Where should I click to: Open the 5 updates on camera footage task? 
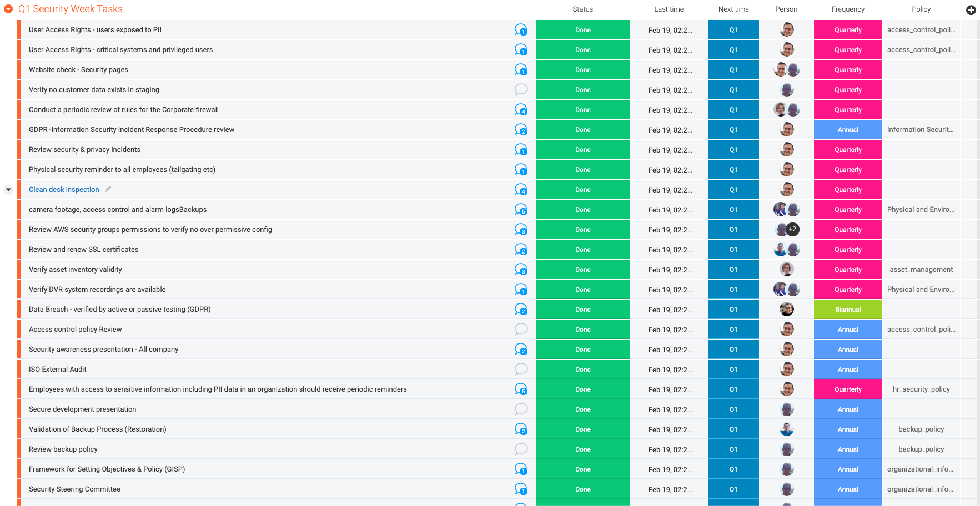[x=521, y=209]
